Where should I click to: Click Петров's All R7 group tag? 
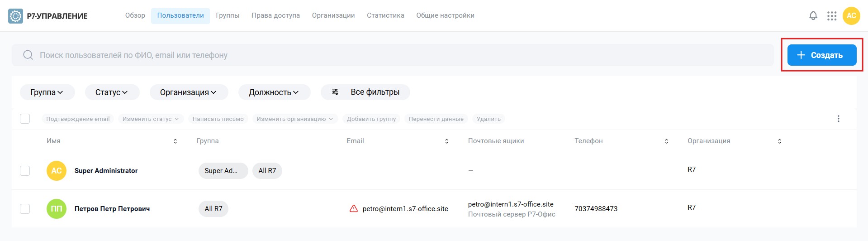point(213,209)
